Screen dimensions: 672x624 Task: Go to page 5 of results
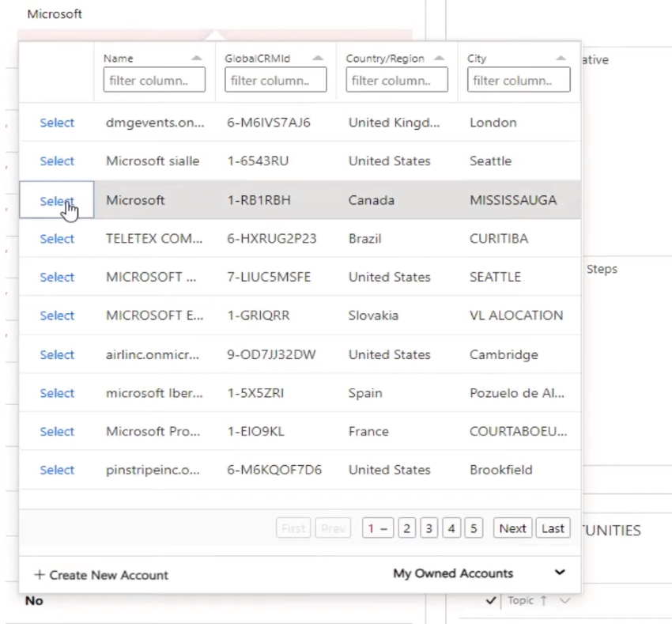tap(474, 528)
